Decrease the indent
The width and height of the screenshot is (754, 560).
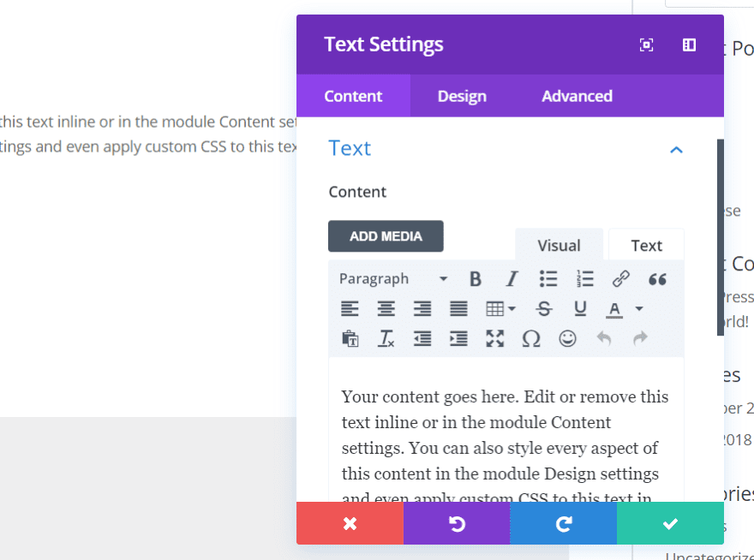(x=422, y=339)
